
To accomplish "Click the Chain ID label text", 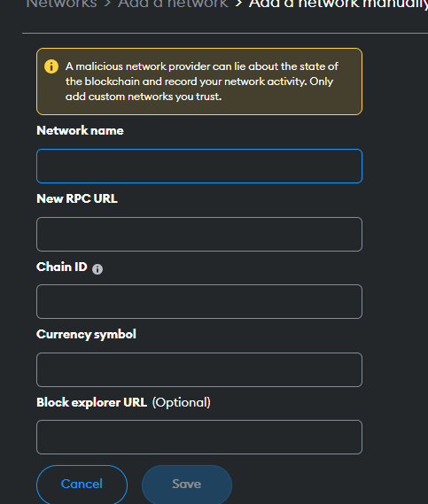I will (62, 267).
